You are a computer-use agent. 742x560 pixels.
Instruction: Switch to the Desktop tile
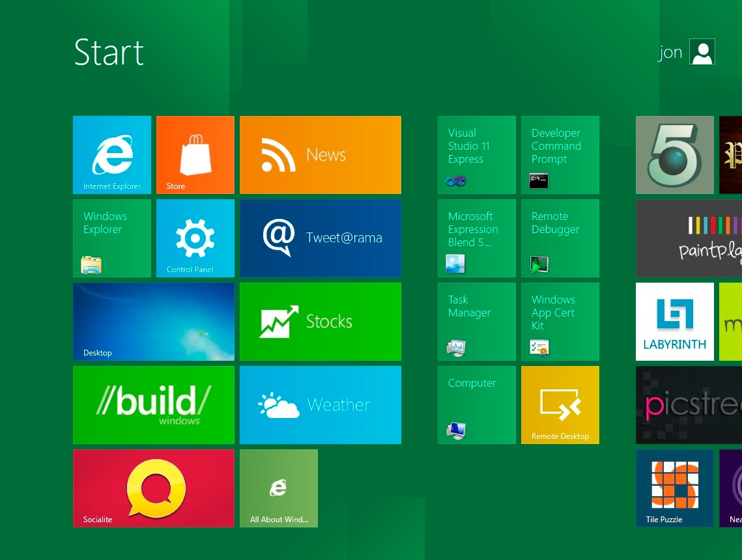[153, 321]
